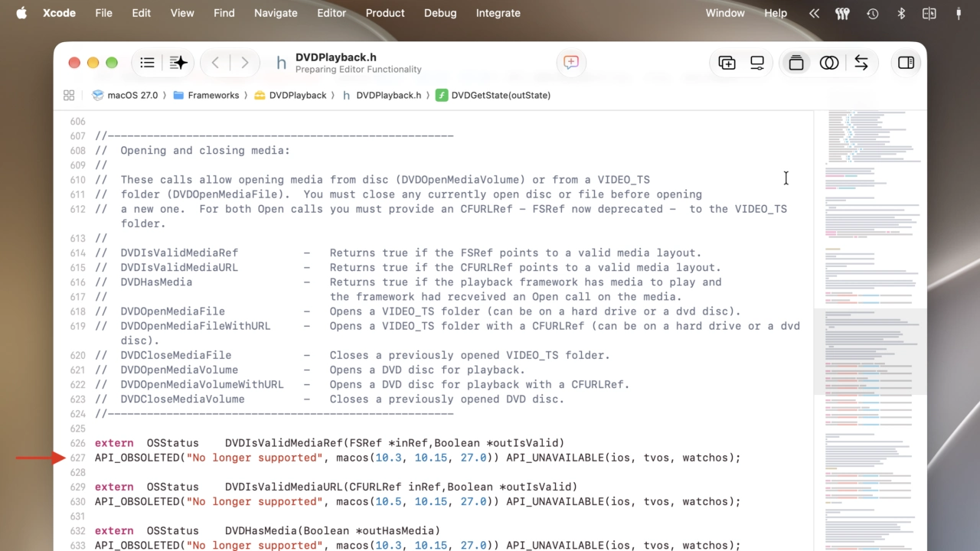Click the rightmost menu bar status icon

(959, 13)
